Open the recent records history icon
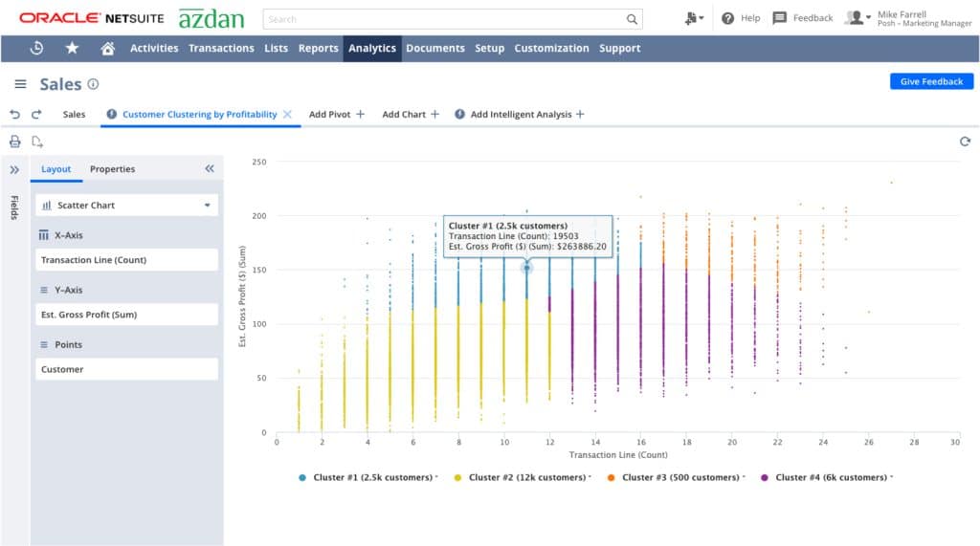Viewport: 980px width, 546px height. click(x=37, y=48)
